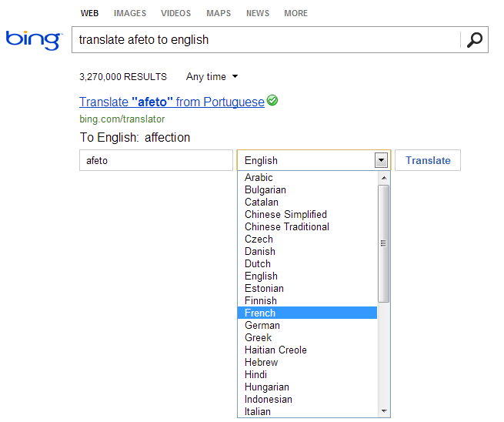Switch to the NEWS tab
Screen dimensions: 504x422
click(258, 13)
